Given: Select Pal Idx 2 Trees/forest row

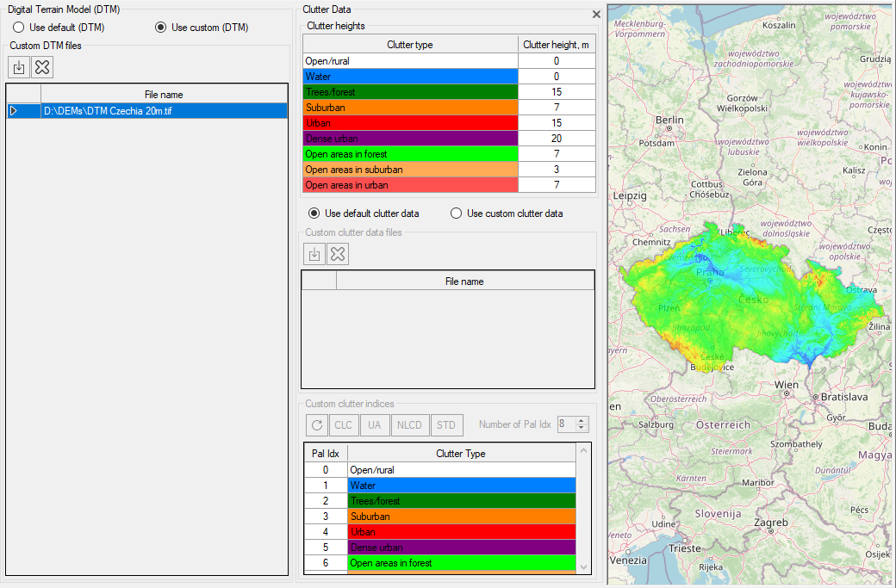Looking at the screenshot, I should [x=440, y=501].
